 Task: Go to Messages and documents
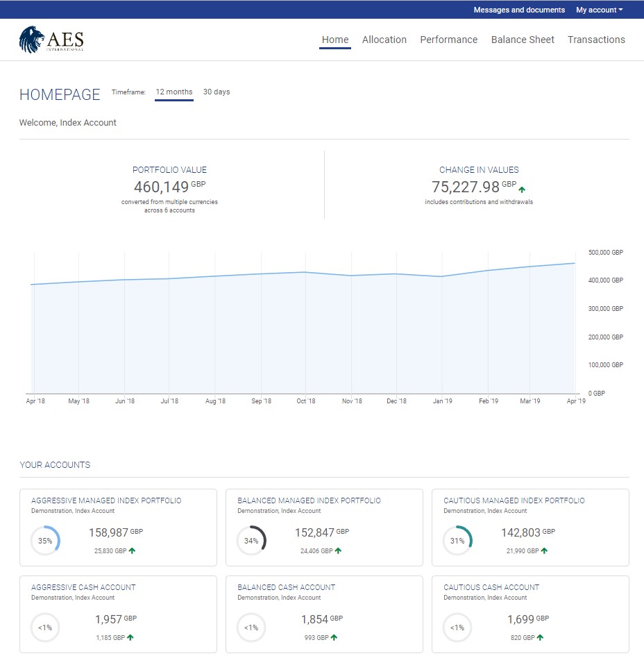tap(518, 10)
